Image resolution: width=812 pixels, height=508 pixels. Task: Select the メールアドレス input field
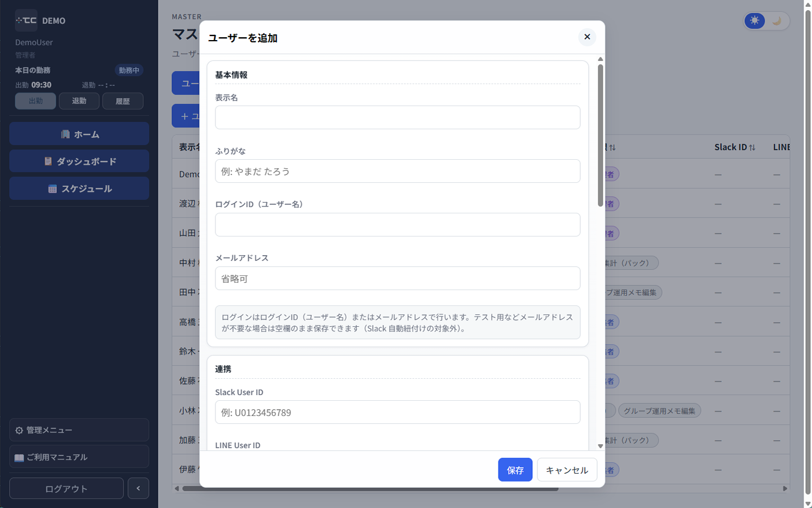coord(398,278)
